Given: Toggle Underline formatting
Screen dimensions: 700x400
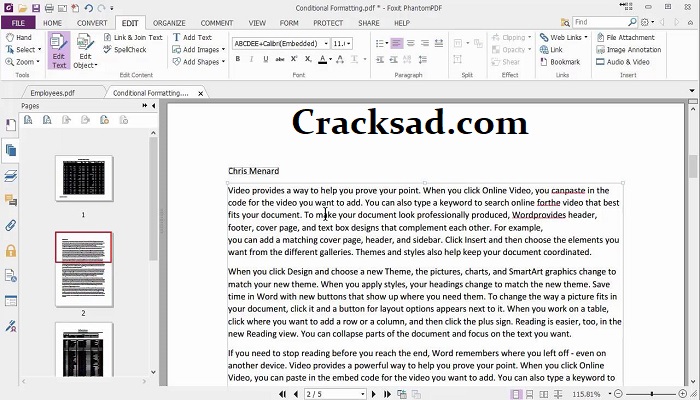Looking at the screenshot, I should tap(266, 59).
